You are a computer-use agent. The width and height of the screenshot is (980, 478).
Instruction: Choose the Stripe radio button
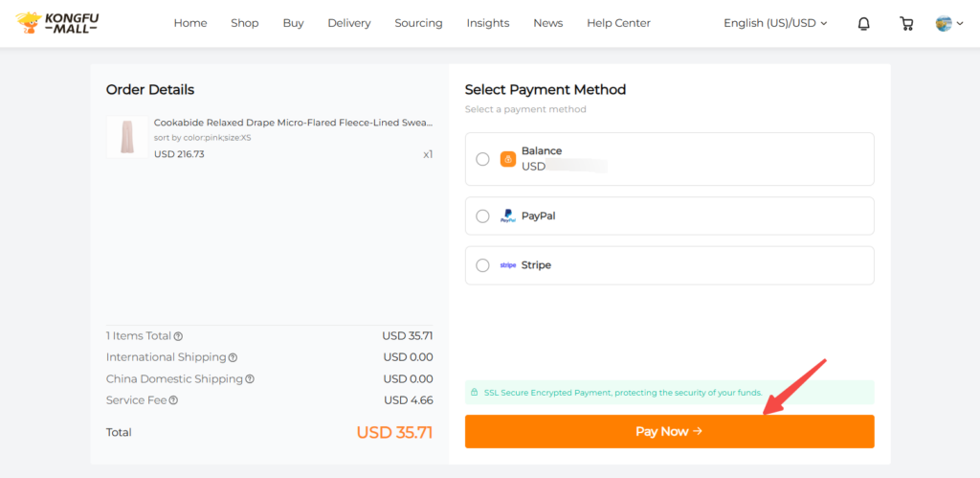coord(482,265)
